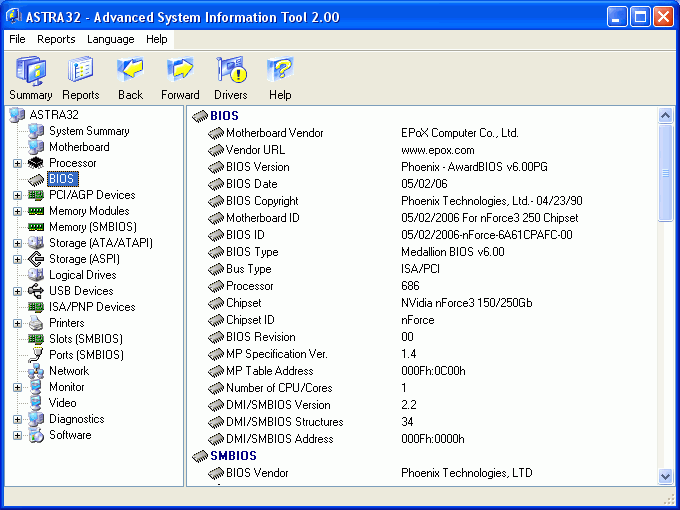Click the Memory Modules icon
The image size is (680, 510).
pyautogui.click(x=36, y=211)
